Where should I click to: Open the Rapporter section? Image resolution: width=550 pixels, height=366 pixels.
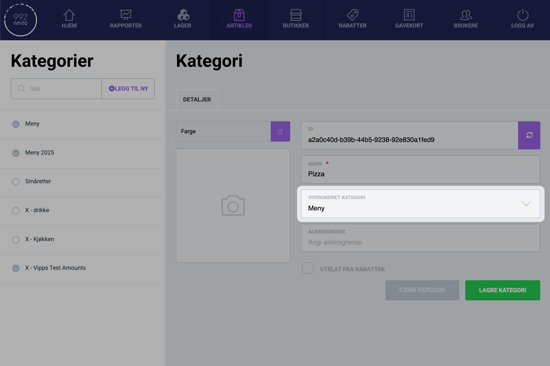pyautogui.click(x=126, y=19)
